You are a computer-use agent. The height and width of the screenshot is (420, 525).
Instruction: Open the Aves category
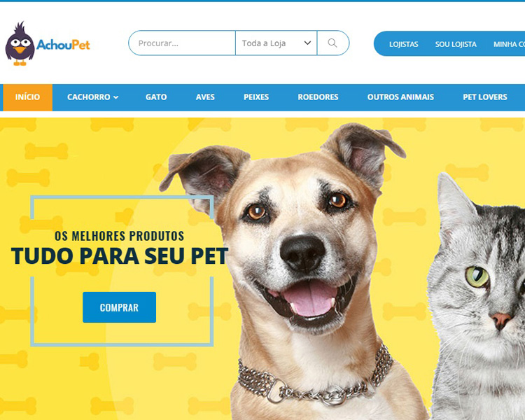[x=205, y=97]
